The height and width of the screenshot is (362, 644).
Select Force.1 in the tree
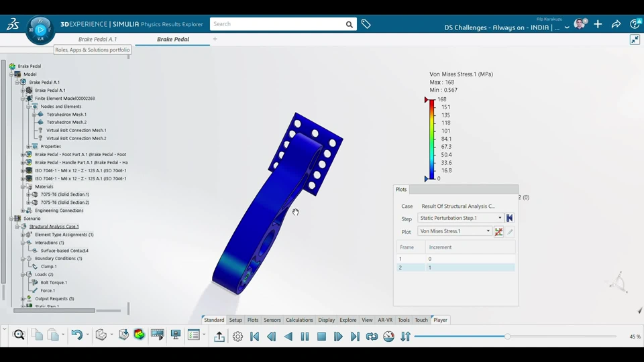click(x=48, y=290)
